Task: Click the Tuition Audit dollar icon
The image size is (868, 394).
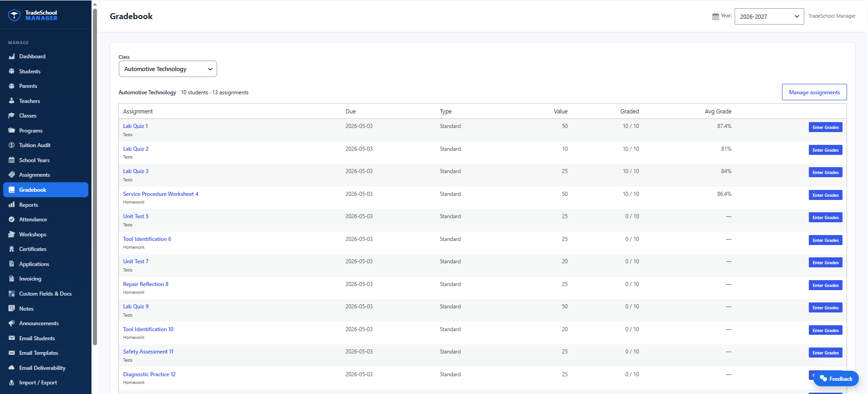Action: pos(12,145)
